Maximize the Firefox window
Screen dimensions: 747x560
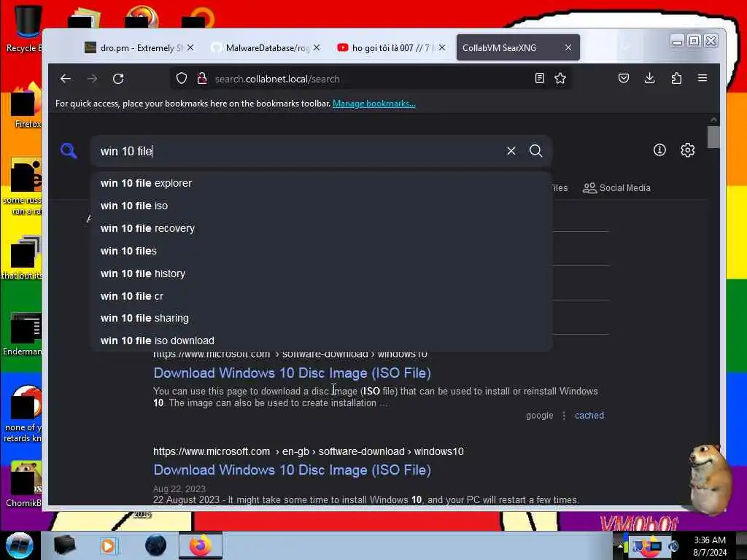694,41
